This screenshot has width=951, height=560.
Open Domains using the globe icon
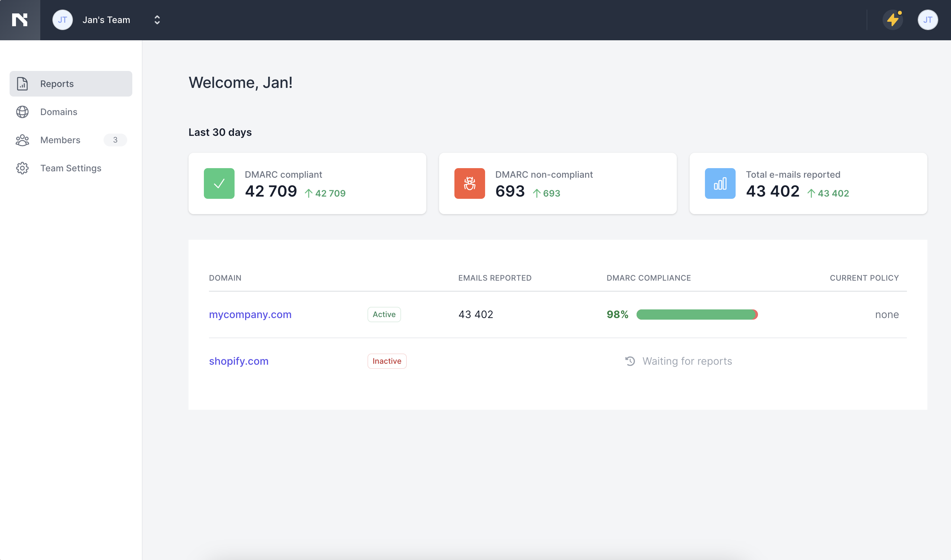(22, 112)
